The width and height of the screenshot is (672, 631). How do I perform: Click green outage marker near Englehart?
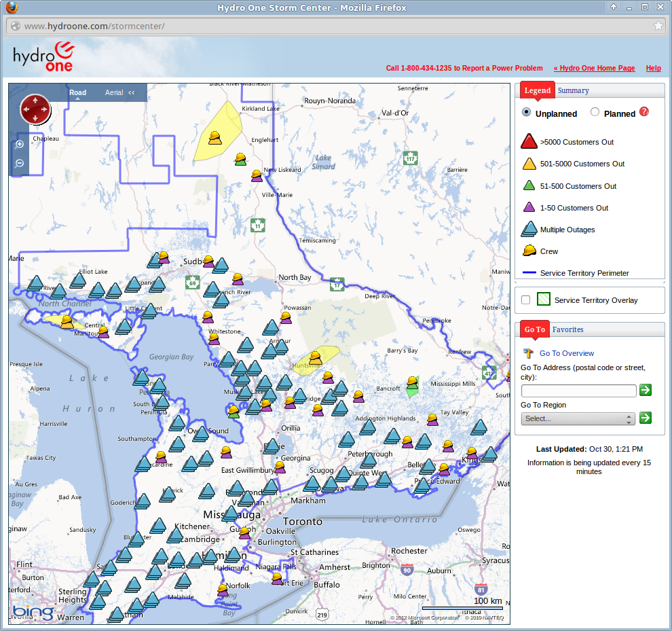240,159
